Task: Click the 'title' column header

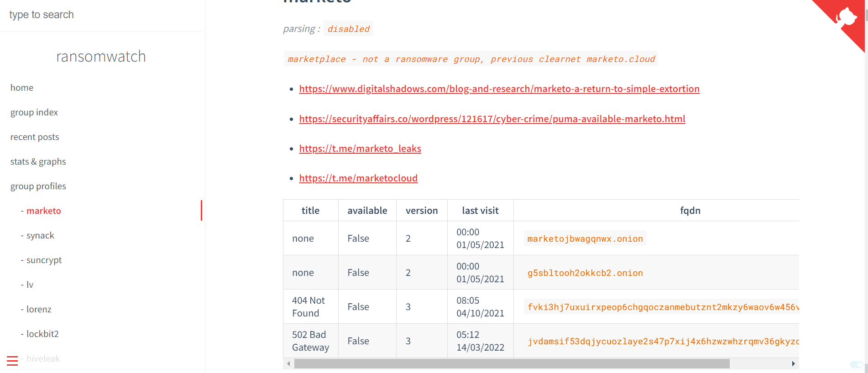Action: [x=310, y=211]
